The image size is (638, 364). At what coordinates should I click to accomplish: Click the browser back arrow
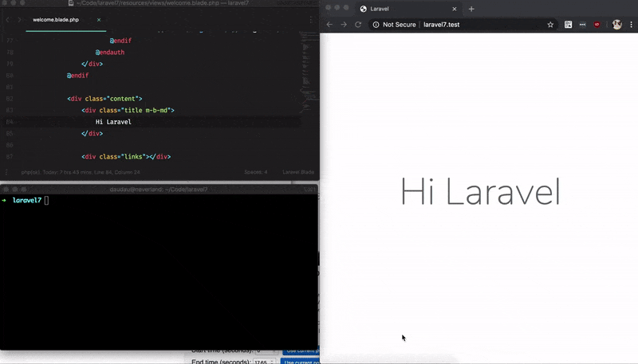point(329,25)
